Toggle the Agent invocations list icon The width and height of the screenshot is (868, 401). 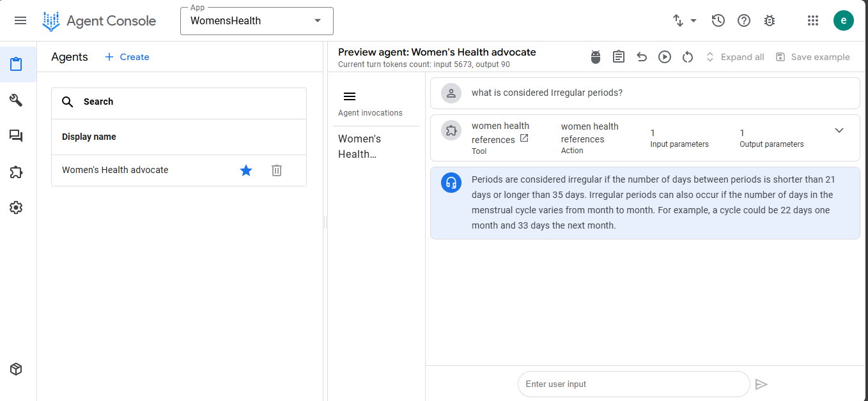(x=350, y=96)
